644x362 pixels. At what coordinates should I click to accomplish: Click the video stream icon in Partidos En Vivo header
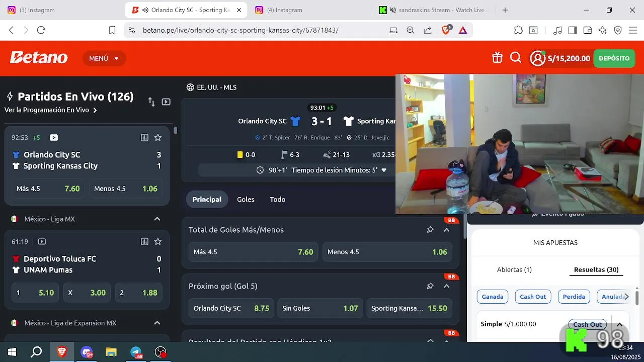coord(166,102)
